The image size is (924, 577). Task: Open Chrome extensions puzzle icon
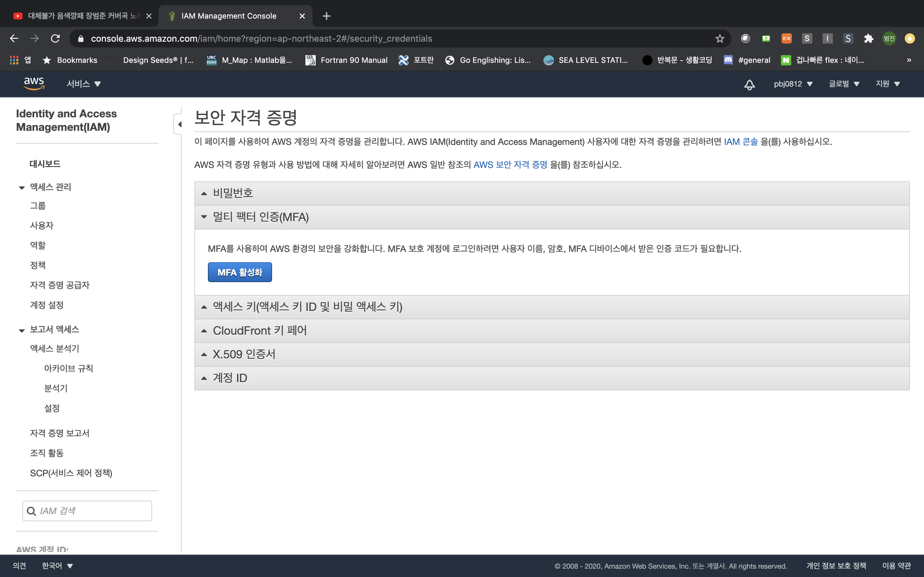[x=868, y=38]
